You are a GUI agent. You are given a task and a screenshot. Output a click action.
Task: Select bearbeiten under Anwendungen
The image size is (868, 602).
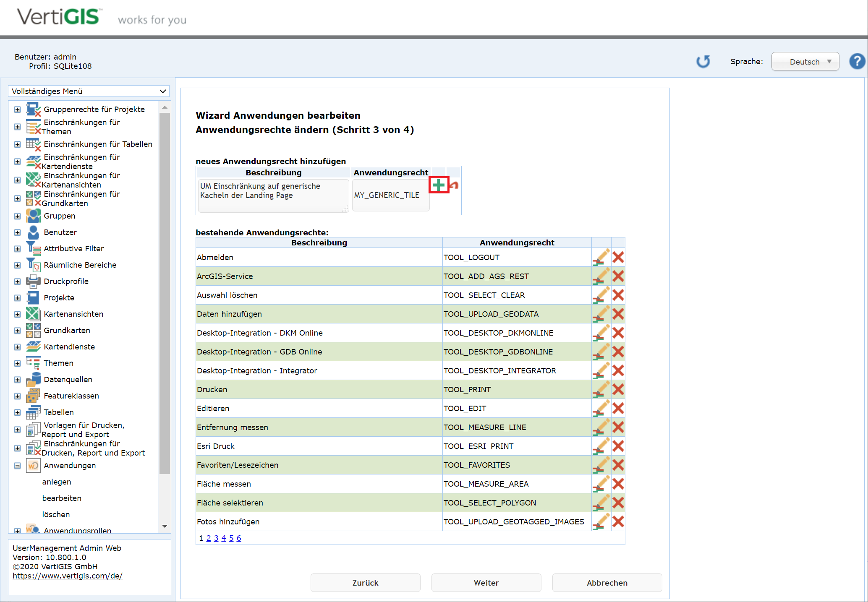62,498
